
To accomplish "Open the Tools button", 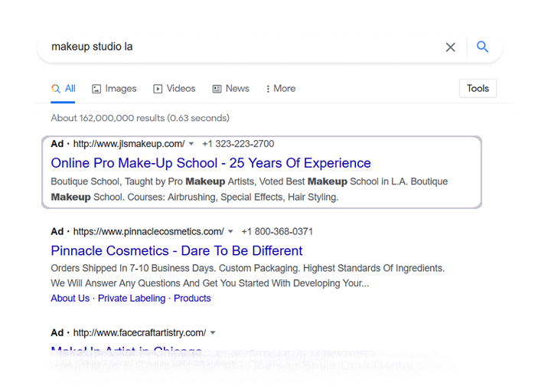I will tap(478, 88).
